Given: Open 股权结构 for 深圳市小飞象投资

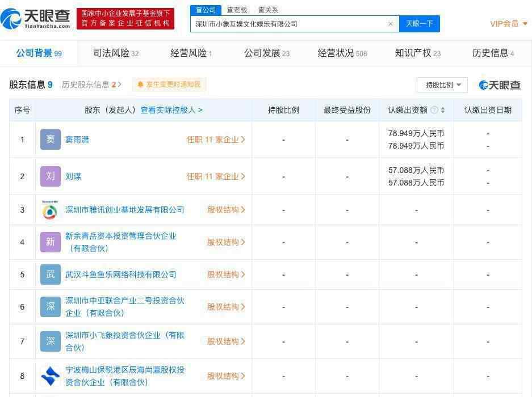Looking at the screenshot, I should (226, 341).
